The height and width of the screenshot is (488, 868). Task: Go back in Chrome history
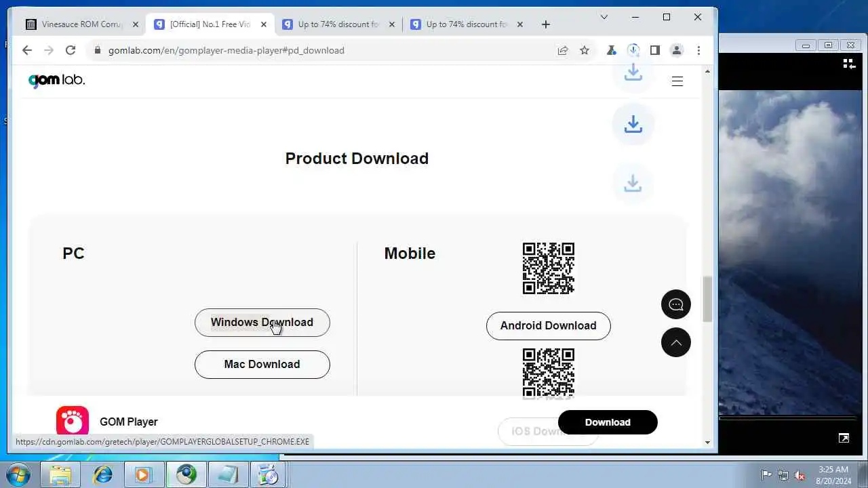pos(27,50)
